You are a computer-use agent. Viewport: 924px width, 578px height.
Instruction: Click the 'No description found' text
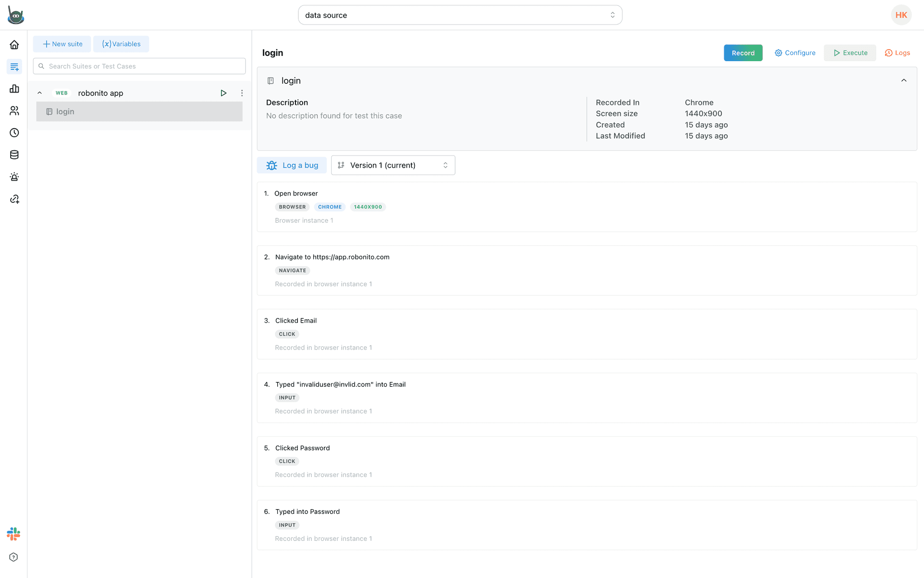pos(334,116)
